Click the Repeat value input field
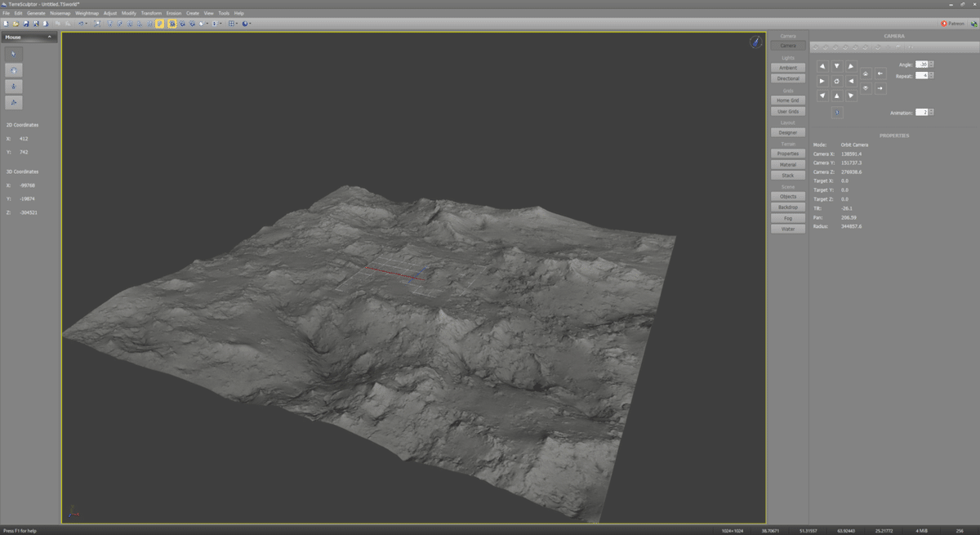This screenshot has height=535, width=980. 921,75
